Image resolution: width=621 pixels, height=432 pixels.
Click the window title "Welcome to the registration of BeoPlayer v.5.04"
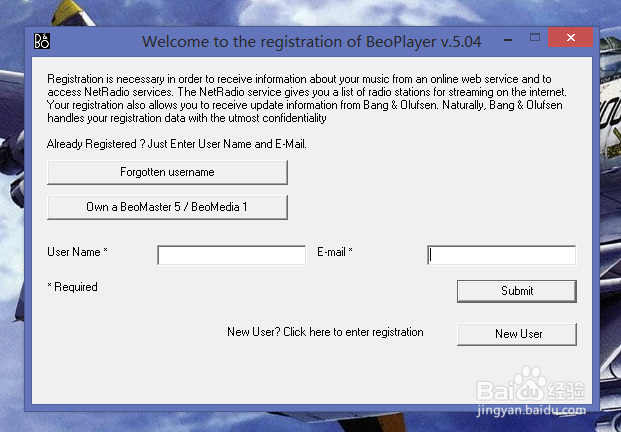point(312,41)
